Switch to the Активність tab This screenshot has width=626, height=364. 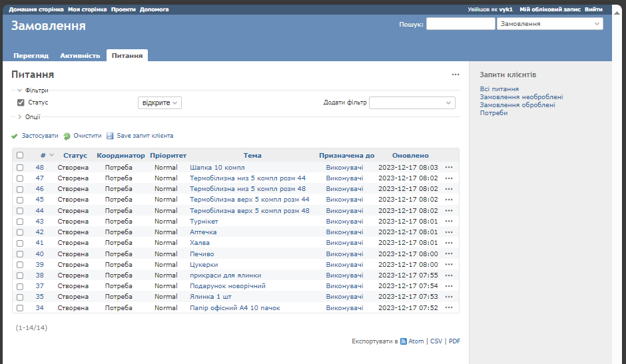[x=80, y=56]
